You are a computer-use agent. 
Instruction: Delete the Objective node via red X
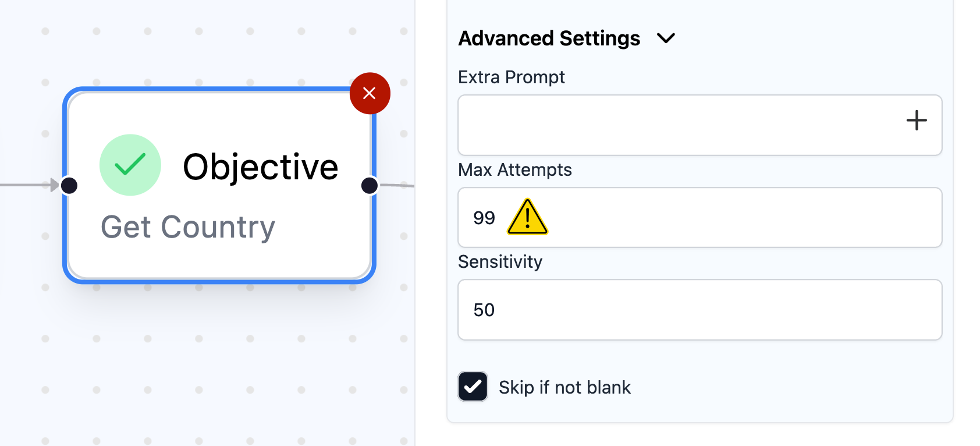370,93
